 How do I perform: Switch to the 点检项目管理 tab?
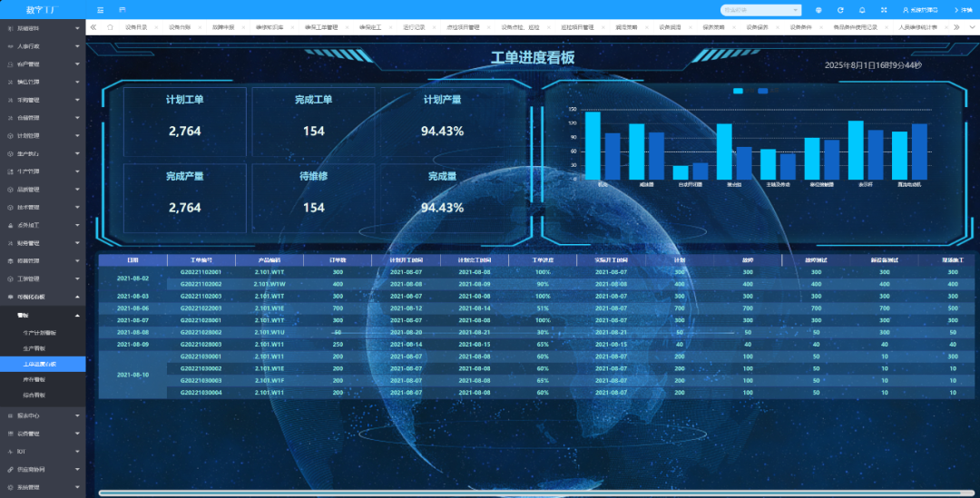click(463, 27)
